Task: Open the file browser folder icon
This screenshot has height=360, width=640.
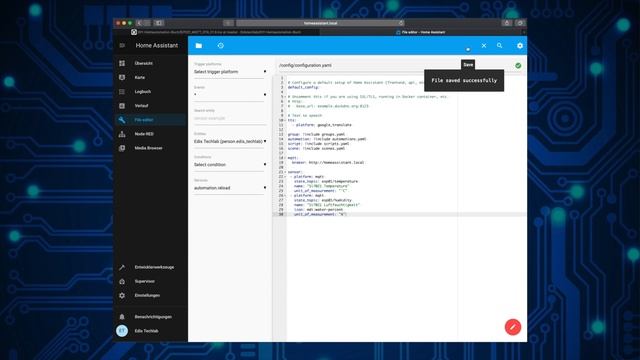Action: coord(199,46)
